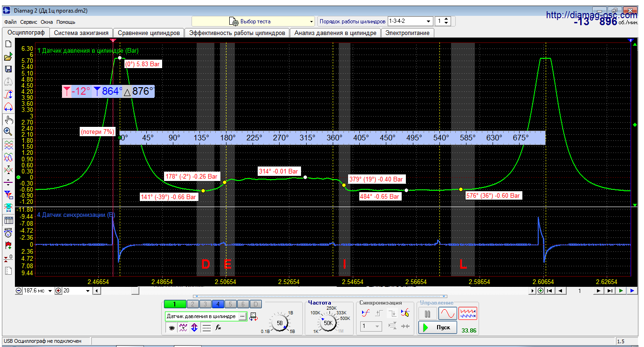Open the fx math function icon
644x347 pixels.
tap(218, 327)
